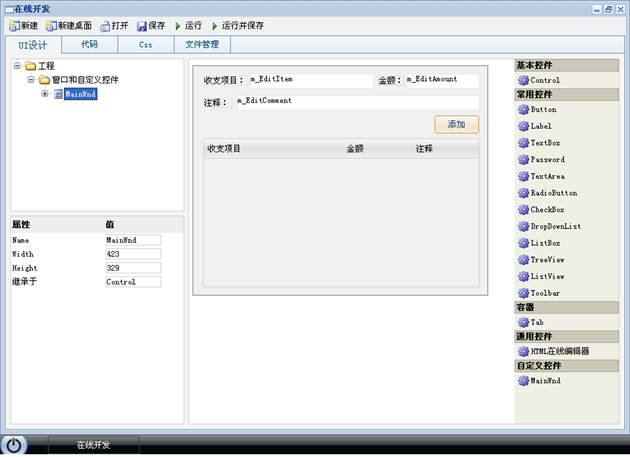The width and height of the screenshot is (630, 457).
Task: Click the m_EditAmount input field
Action: (x=442, y=81)
